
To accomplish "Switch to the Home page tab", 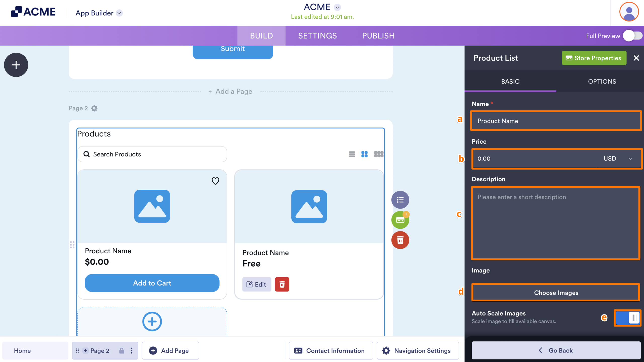I will 35,350.
